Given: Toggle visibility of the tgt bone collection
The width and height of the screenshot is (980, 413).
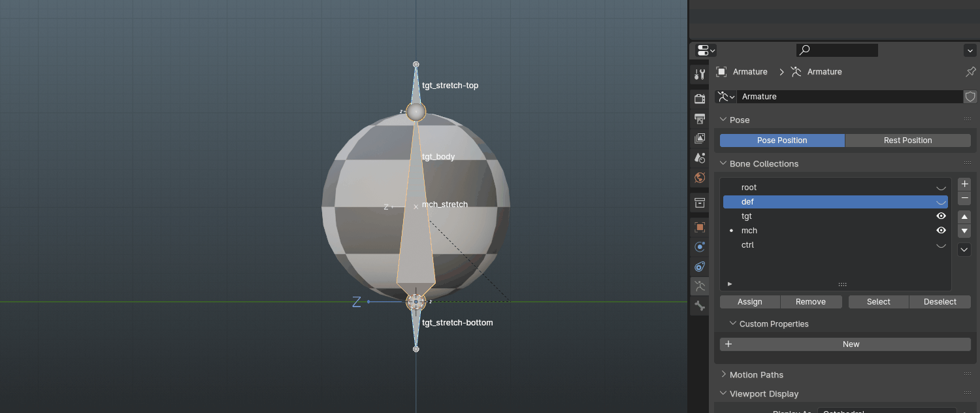Looking at the screenshot, I should tap(941, 216).
